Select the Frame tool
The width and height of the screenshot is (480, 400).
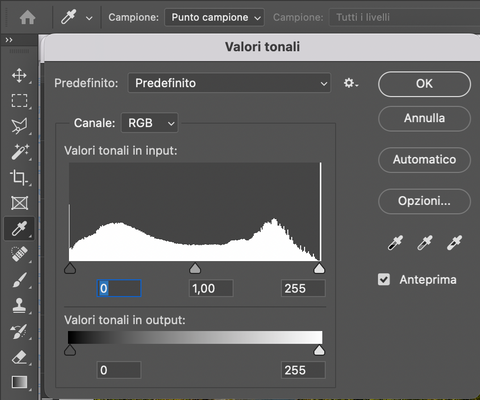tap(19, 203)
